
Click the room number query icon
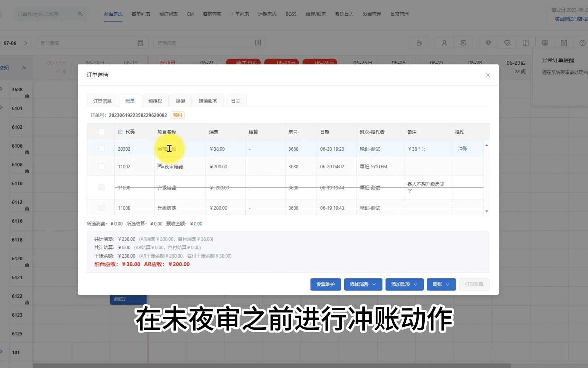point(141,43)
